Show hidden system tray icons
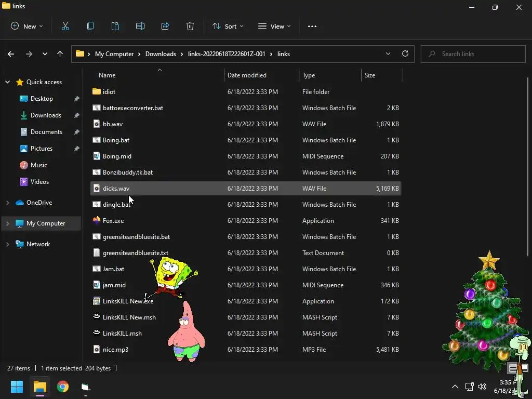 point(455,387)
